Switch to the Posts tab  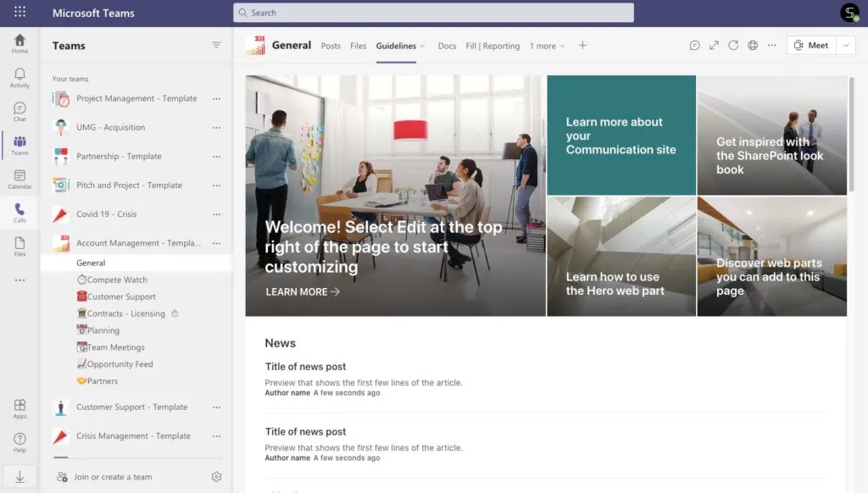[331, 46]
